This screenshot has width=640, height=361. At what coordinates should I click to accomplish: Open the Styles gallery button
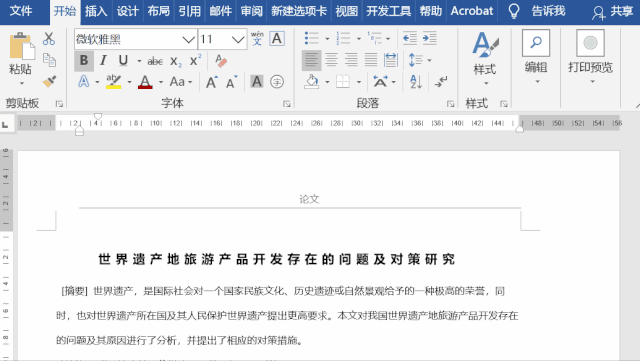[485, 59]
